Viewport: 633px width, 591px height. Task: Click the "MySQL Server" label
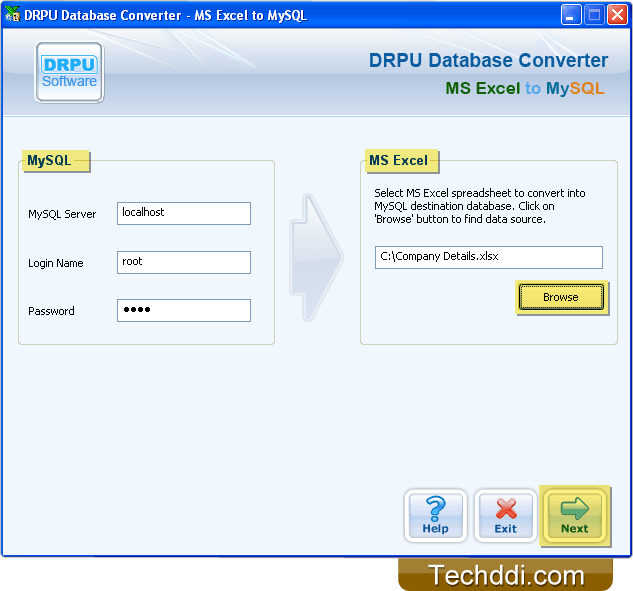click(x=62, y=214)
